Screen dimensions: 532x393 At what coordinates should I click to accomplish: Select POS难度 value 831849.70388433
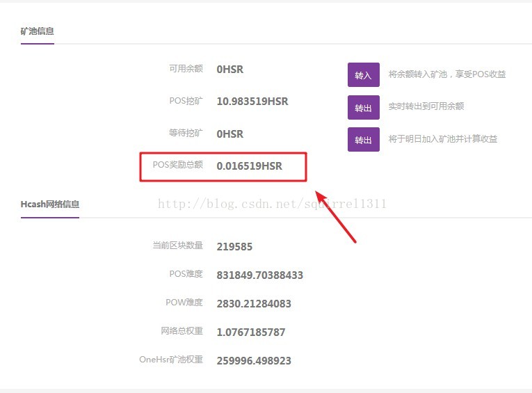pyautogui.click(x=260, y=275)
